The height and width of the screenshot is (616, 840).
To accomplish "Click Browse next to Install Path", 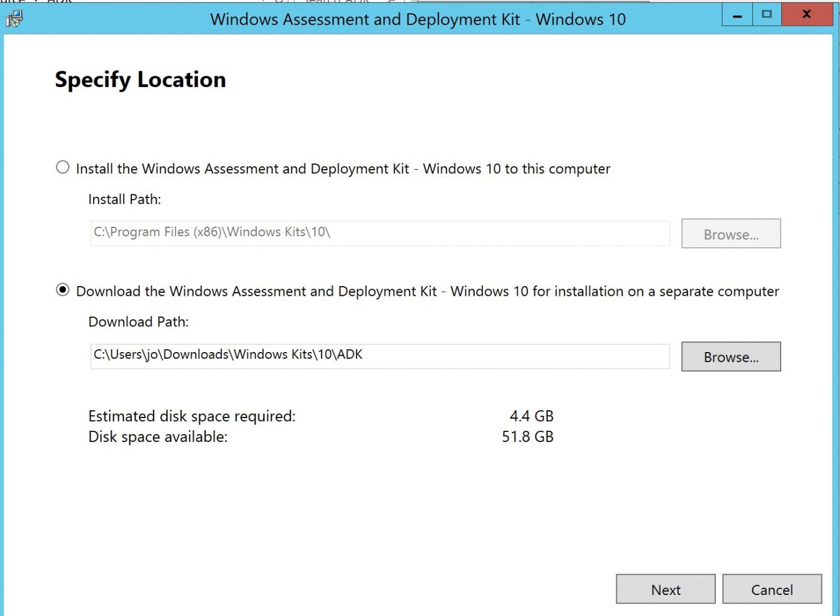I will click(x=731, y=234).
